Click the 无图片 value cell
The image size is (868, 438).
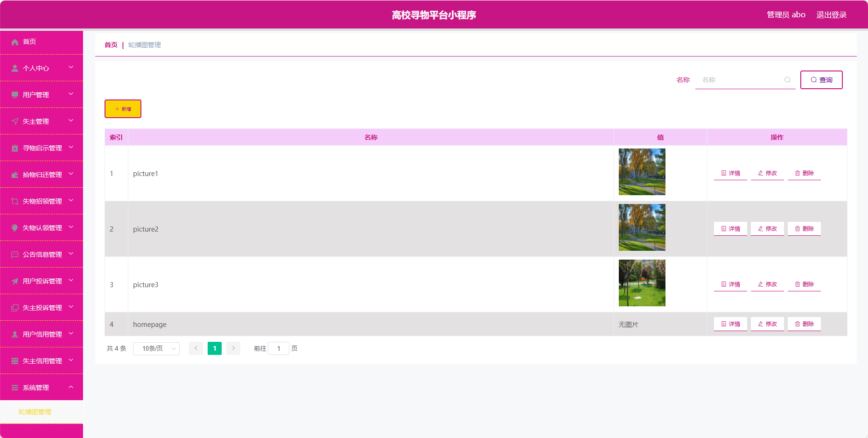coord(660,324)
